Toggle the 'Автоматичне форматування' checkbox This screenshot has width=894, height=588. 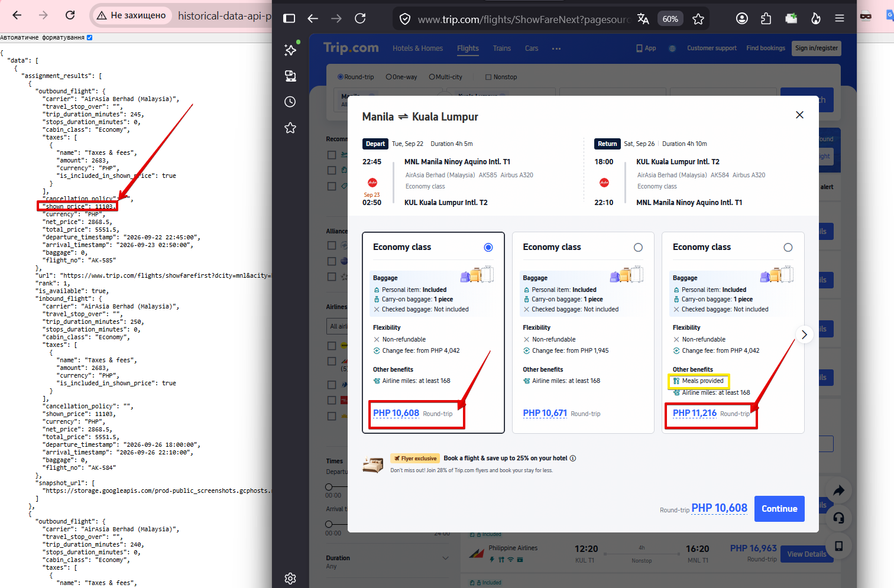tap(90, 37)
